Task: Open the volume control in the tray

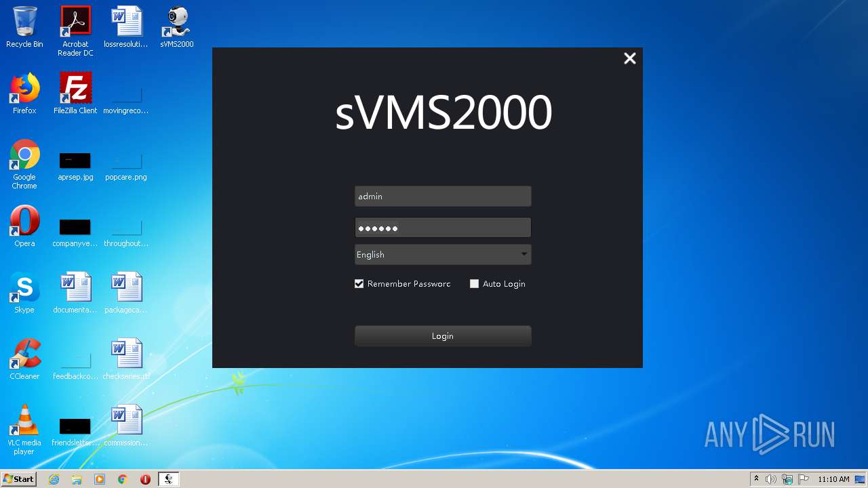Action: coord(771,479)
